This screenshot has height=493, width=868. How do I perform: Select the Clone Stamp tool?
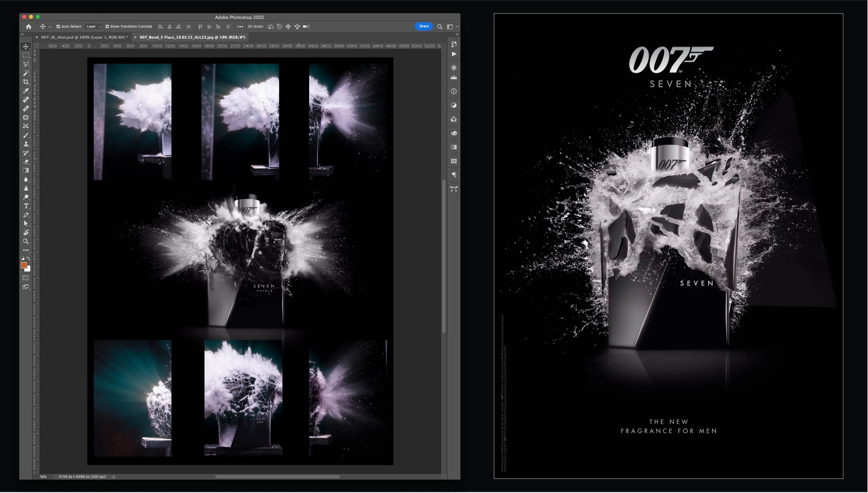tap(26, 143)
